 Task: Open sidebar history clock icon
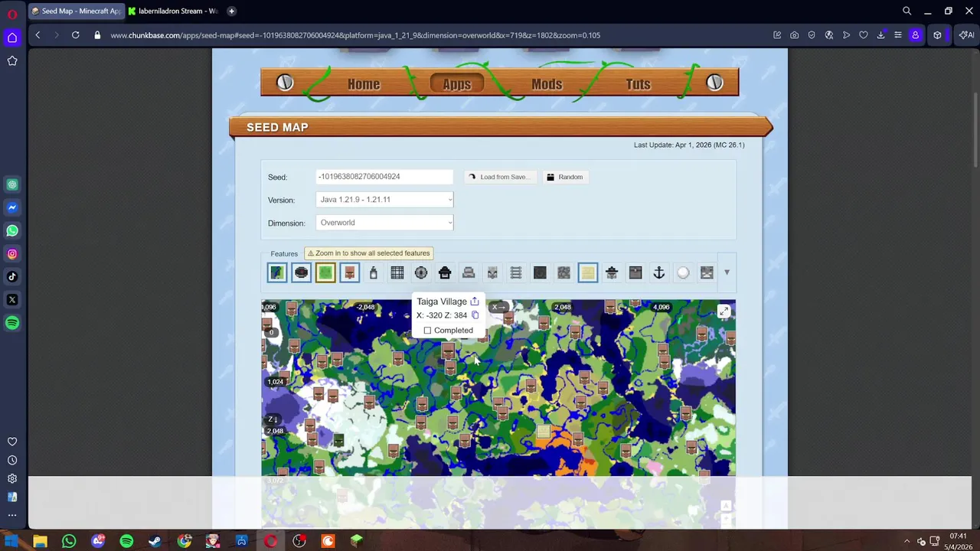click(12, 460)
